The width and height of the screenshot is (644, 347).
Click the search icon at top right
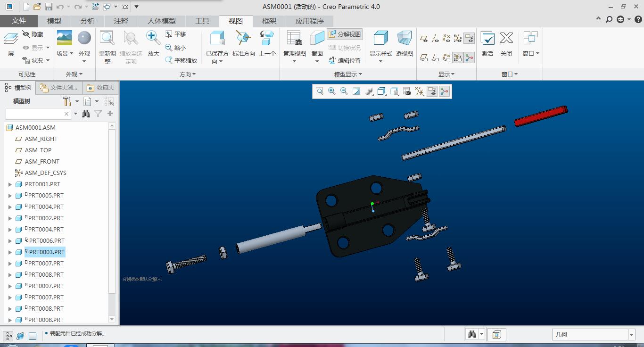(x=609, y=20)
